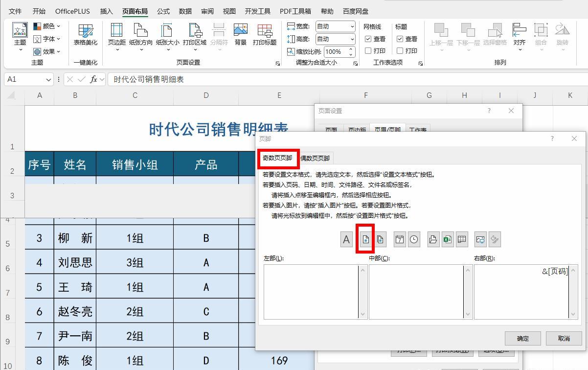Open 调整为合适大小 dialog launcher

point(356,64)
